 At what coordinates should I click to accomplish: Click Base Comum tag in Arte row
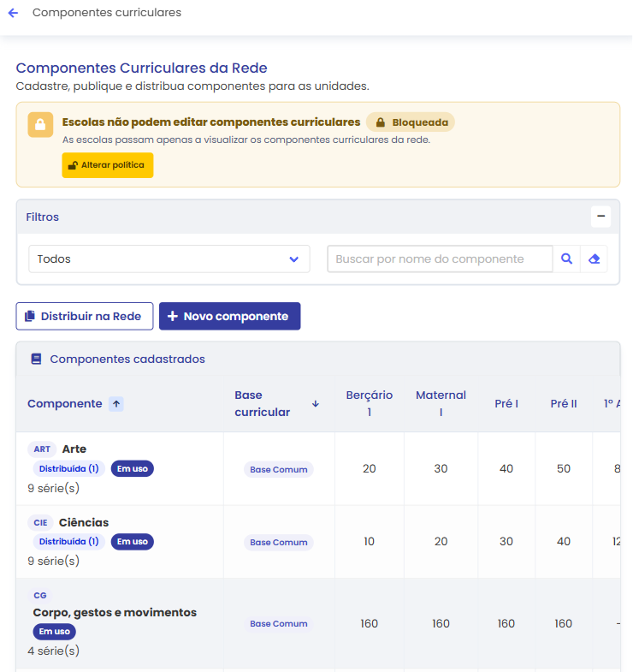279,470
